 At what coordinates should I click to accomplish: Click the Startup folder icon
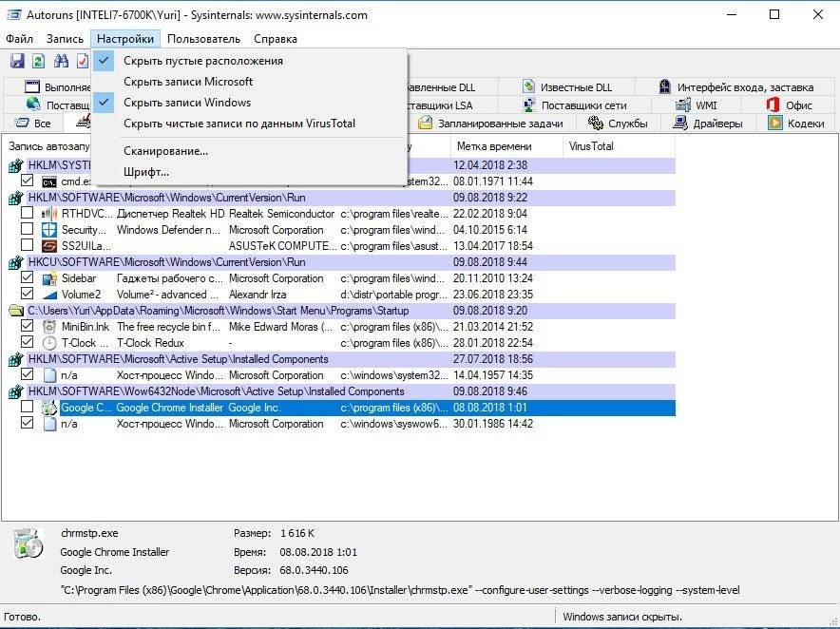(16, 311)
